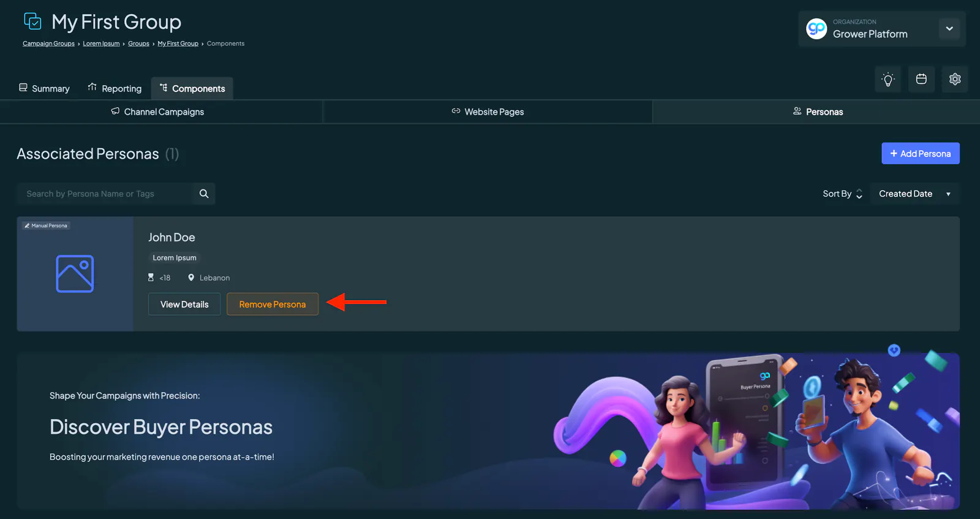Open the calendar icon button
The image size is (980, 519).
point(921,79)
